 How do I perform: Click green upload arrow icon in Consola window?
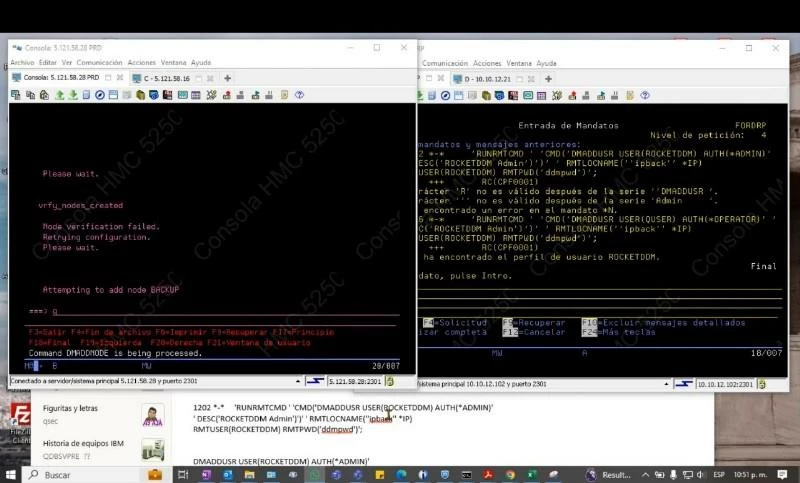point(60,95)
